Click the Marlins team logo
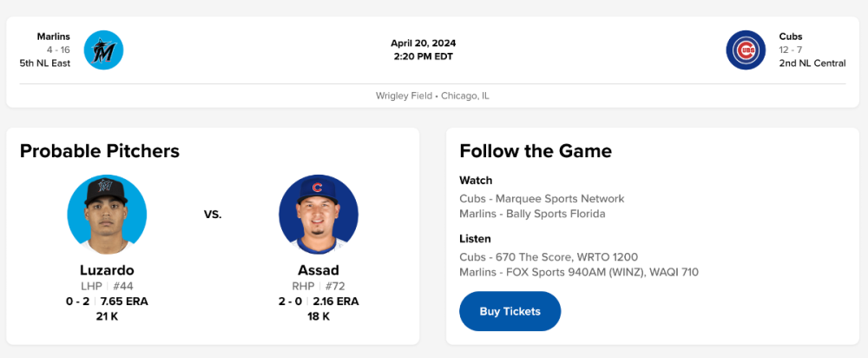 click(103, 50)
